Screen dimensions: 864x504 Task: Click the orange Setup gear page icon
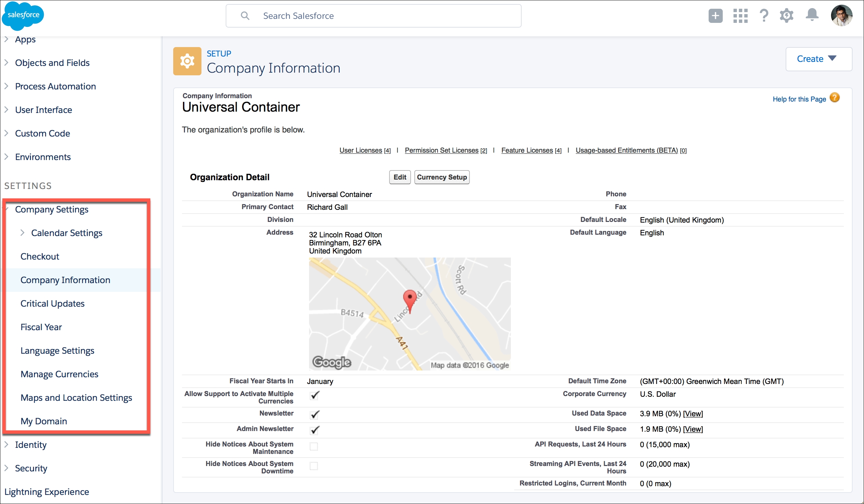[187, 61]
